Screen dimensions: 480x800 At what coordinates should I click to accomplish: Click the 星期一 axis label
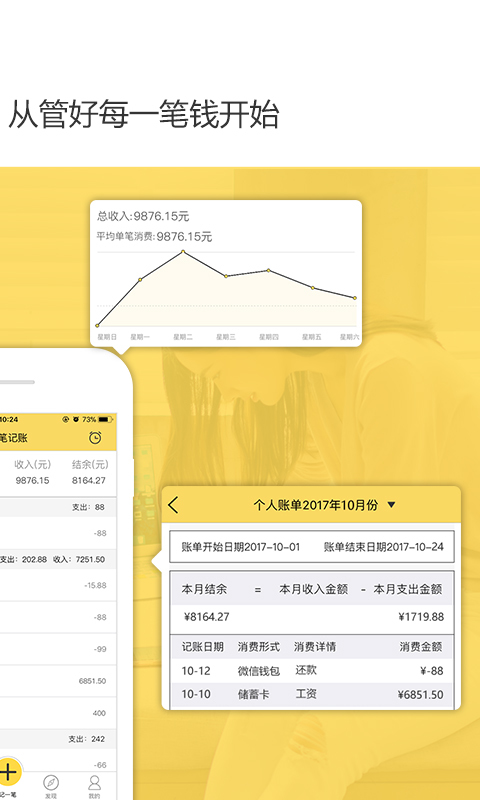[x=140, y=337]
